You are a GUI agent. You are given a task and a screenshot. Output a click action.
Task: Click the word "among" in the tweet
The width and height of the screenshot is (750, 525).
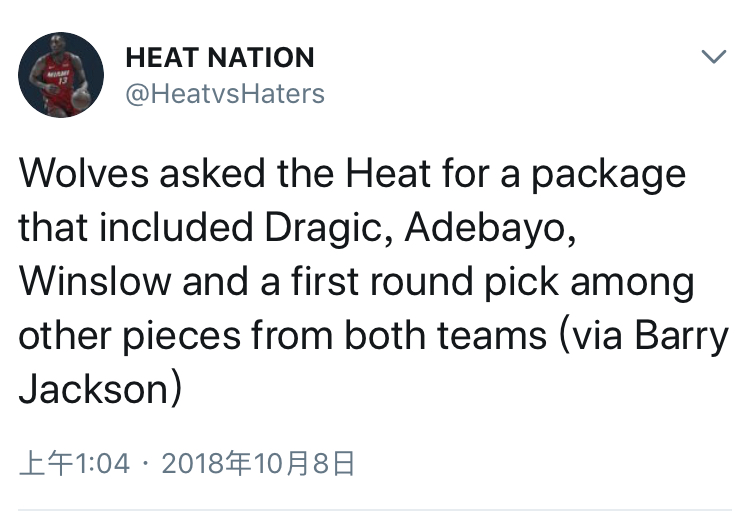(632, 283)
